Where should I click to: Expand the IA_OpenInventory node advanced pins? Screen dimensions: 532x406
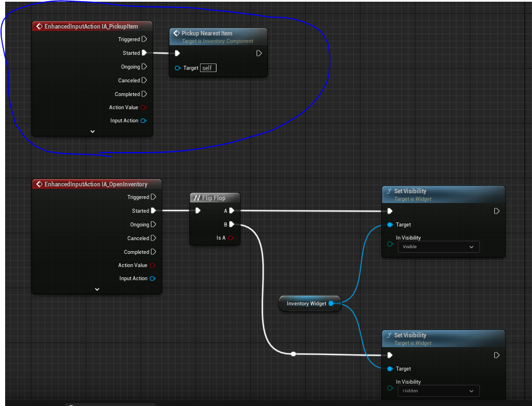tap(97, 289)
